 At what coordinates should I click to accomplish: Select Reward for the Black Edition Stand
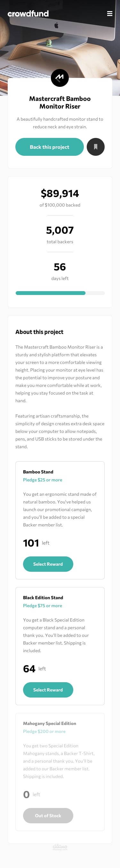pyautogui.click(x=48, y=690)
